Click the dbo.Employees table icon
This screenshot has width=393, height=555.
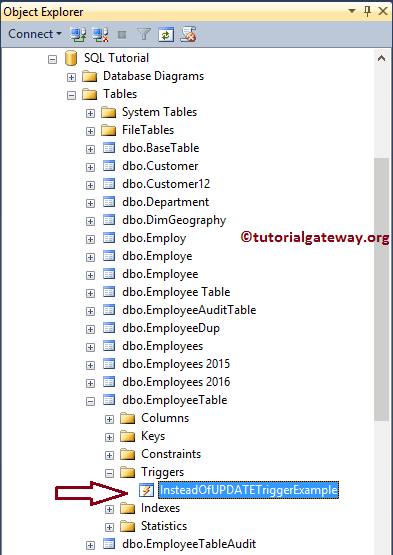pyautogui.click(x=109, y=346)
